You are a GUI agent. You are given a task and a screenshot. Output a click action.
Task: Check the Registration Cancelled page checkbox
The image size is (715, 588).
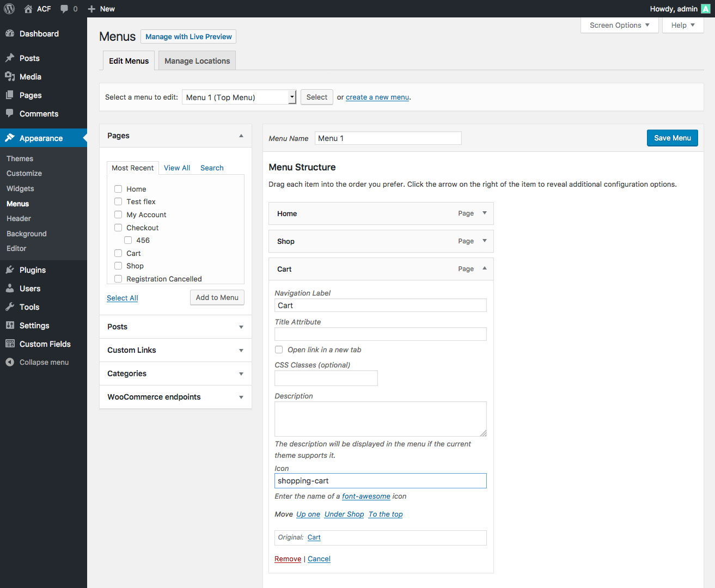118,278
